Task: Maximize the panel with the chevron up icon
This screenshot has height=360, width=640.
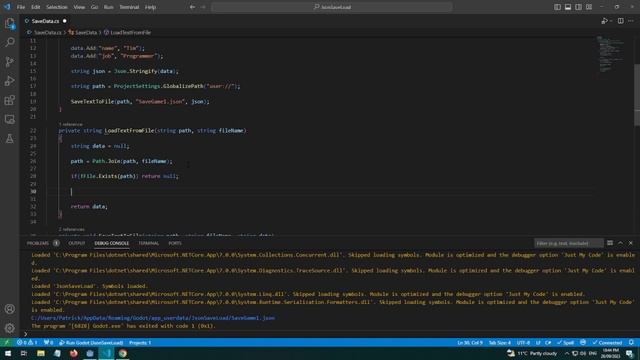Action: (x=620, y=243)
